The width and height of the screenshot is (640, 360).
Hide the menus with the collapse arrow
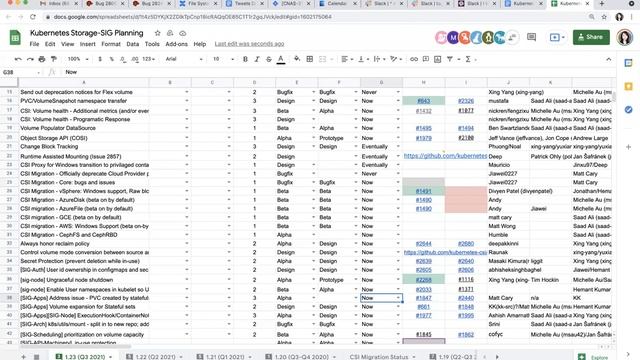pos(609,59)
